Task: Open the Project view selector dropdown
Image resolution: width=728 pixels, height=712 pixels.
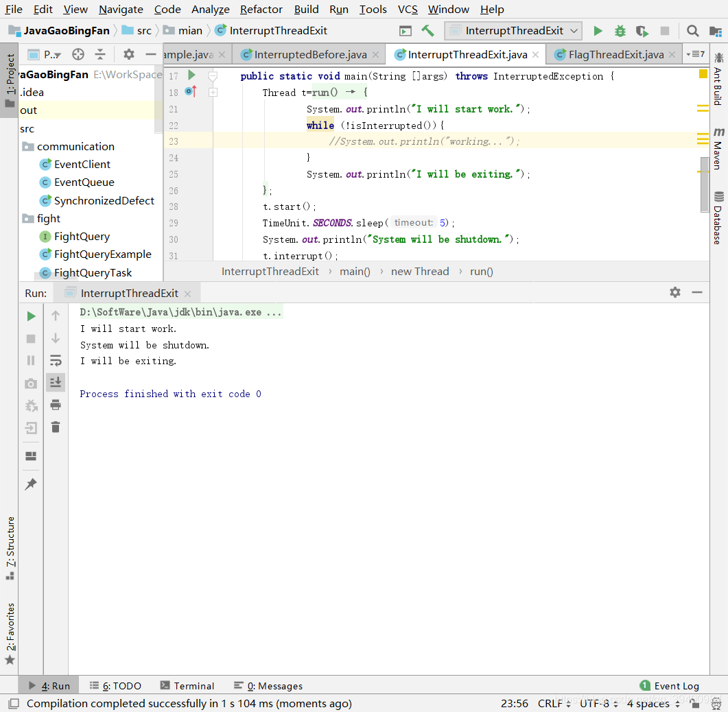Action: 45,55
